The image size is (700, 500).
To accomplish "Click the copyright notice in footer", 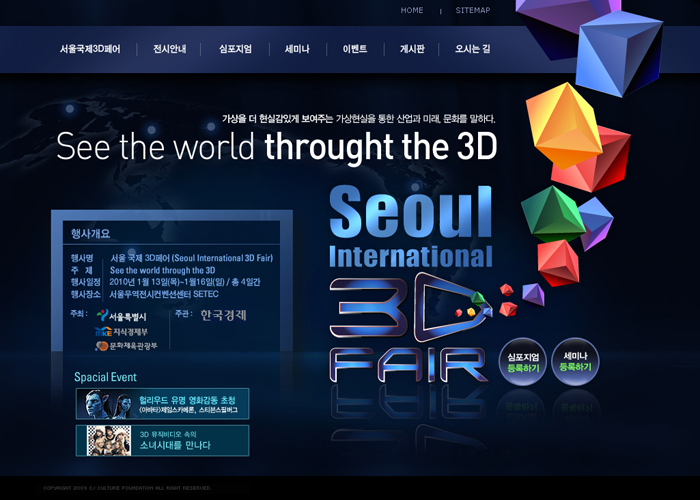I will 127,488.
